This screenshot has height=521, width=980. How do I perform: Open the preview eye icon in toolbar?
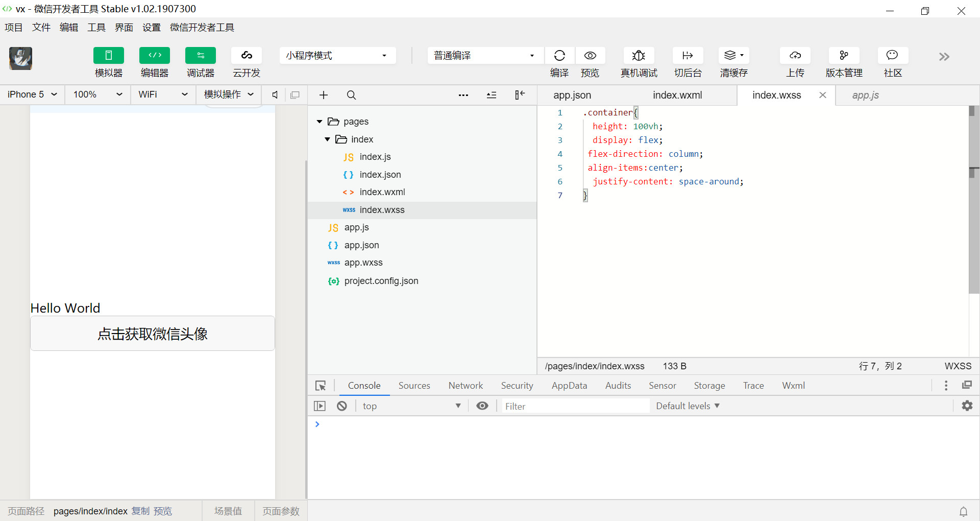(590, 56)
